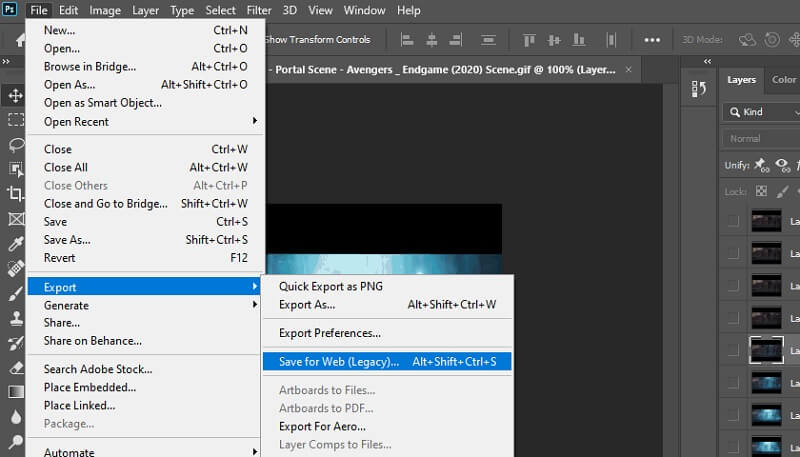This screenshot has height=457, width=800.
Task: Choose Save As... in File menu
Action: (x=145, y=240)
